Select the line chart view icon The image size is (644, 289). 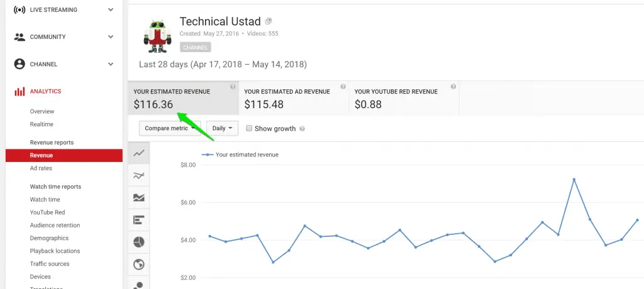[x=139, y=153]
